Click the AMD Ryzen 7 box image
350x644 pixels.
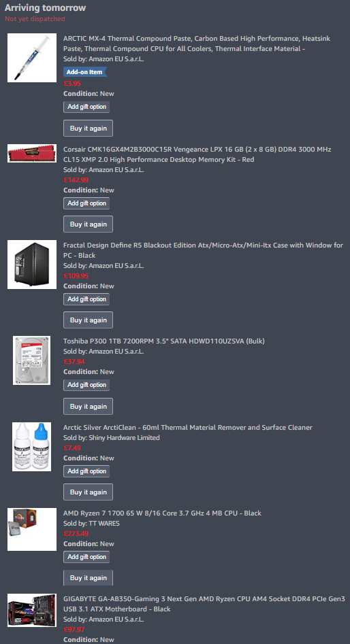pyautogui.click(x=32, y=529)
